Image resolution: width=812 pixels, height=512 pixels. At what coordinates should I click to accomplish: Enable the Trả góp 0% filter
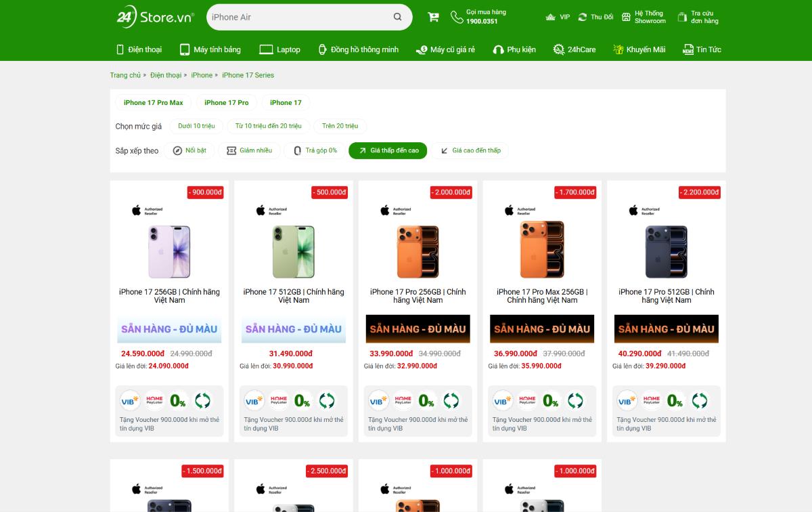314,150
